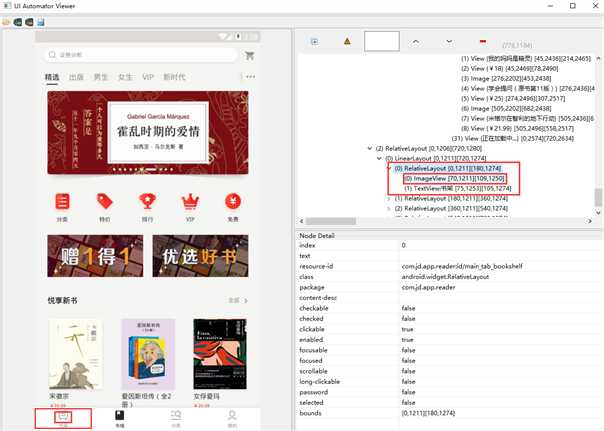Screen dimensions: 604x431
Task: Select the VIP tab in phone preview
Action: pos(148,77)
